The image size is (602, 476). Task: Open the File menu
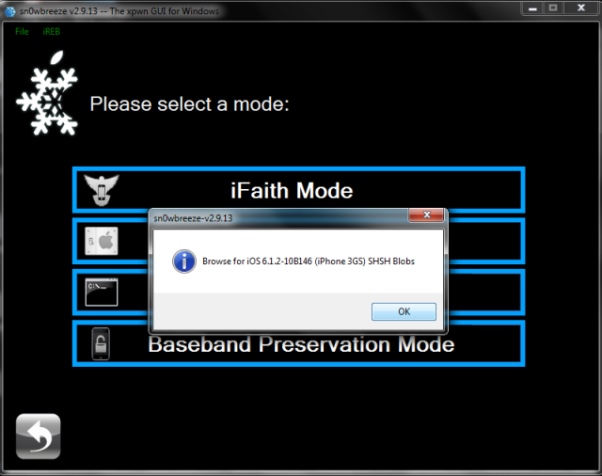[x=22, y=31]
